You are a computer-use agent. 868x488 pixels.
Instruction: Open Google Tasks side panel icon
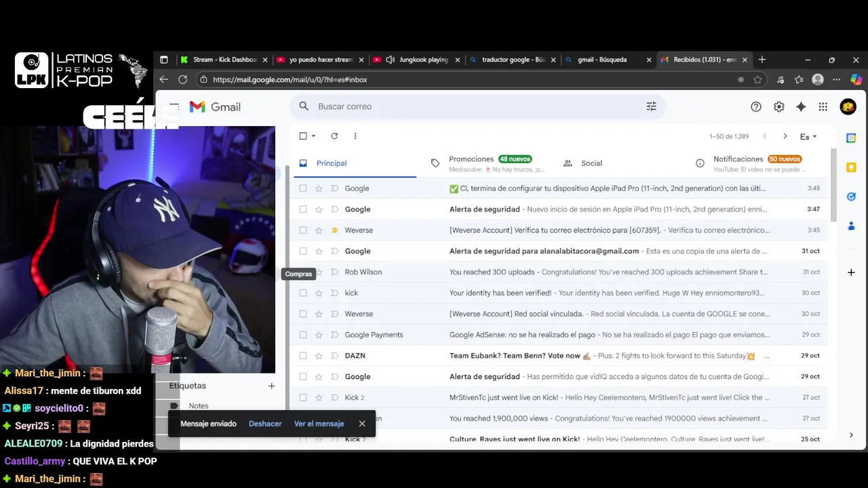tap(851, 197)
